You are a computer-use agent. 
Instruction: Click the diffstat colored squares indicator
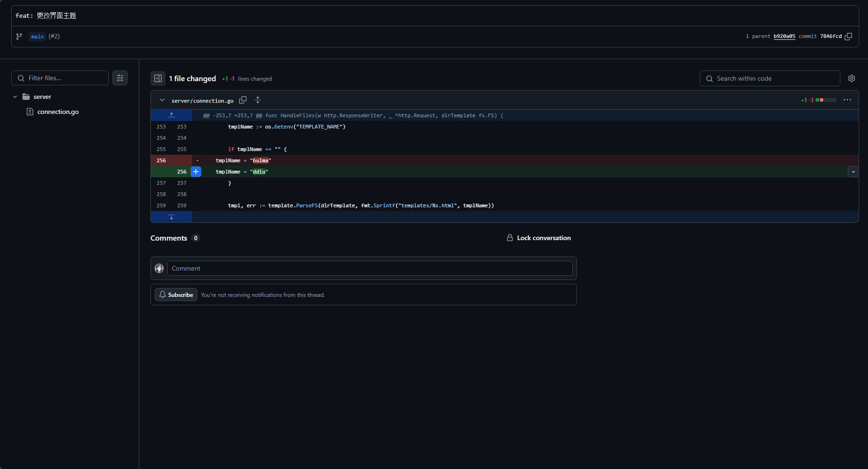826,100
